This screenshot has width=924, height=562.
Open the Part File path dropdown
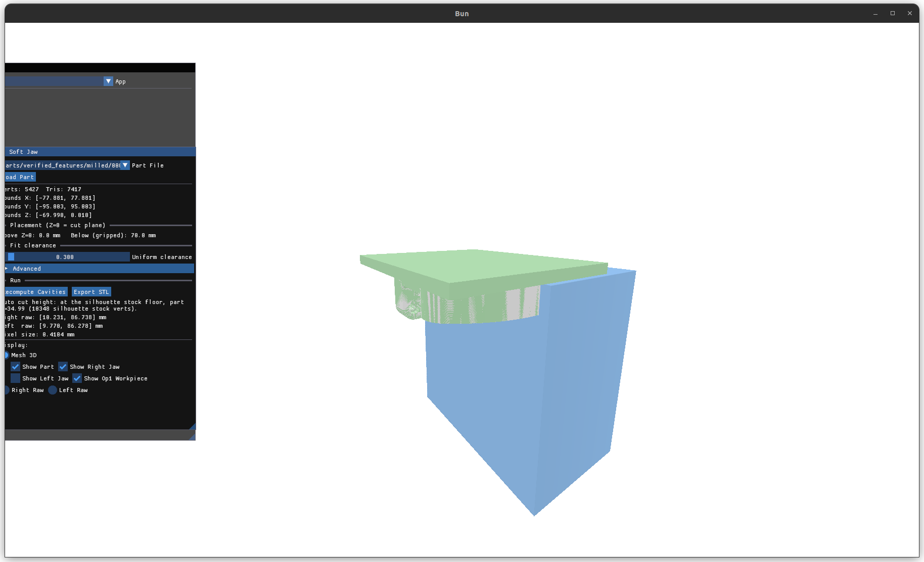click(x=125, y=165)
